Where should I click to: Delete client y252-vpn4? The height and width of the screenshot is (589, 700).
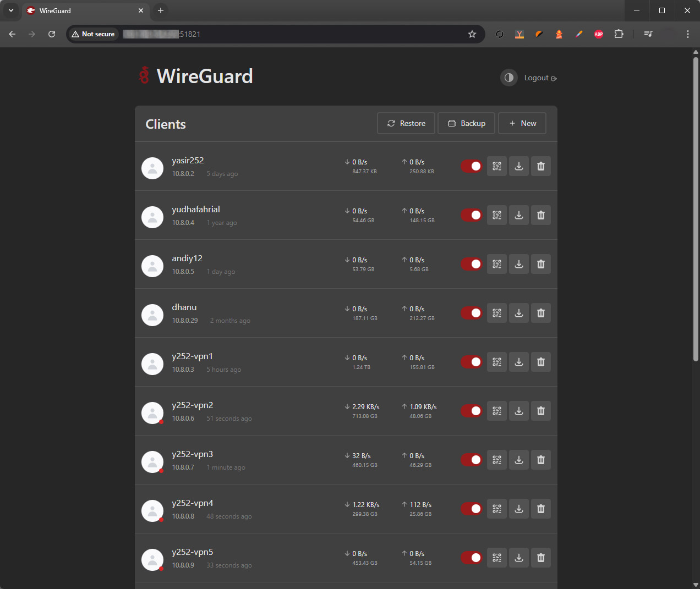tap(541, 509)
